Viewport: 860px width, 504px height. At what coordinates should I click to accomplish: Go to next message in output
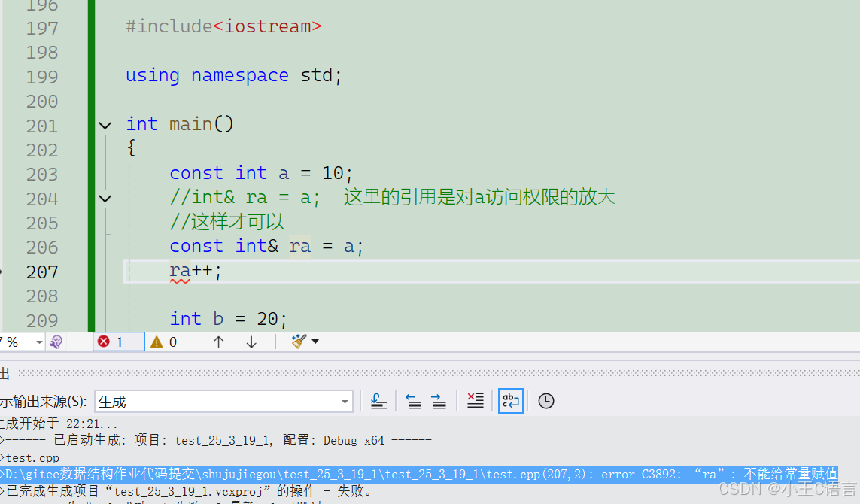point(439,402)
